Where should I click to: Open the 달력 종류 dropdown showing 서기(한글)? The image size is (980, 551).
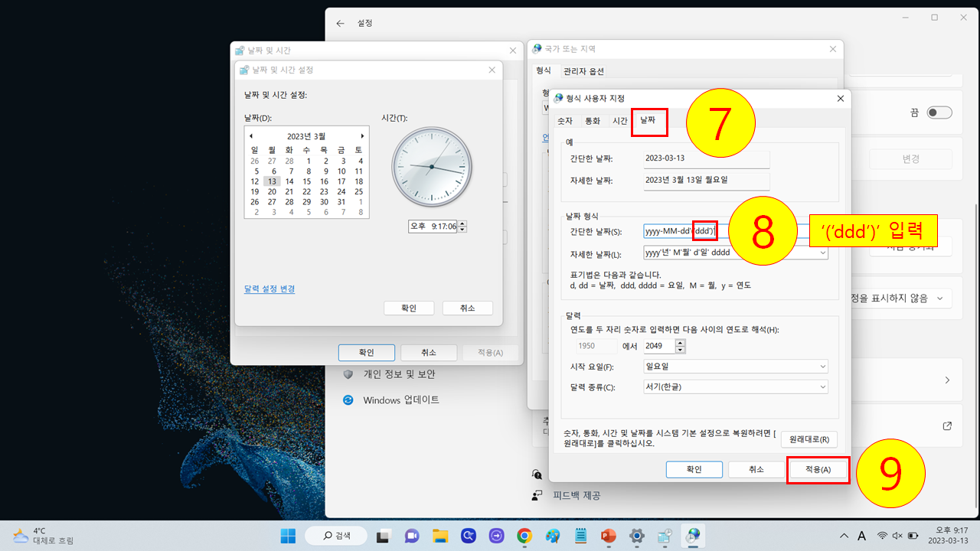(x=821, y=386)
